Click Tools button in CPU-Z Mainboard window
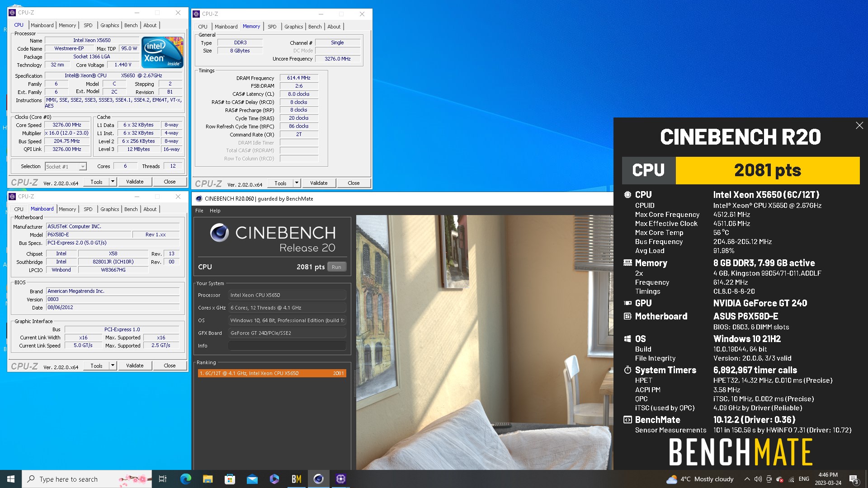868x488 pixels. tap(96, 366)
